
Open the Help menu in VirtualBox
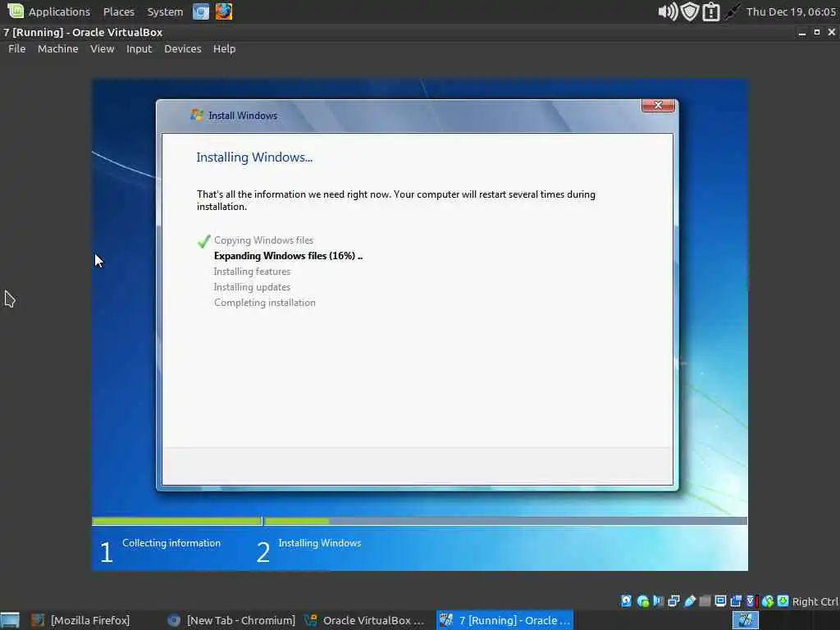pyautogui.click(x=224, y=48)
